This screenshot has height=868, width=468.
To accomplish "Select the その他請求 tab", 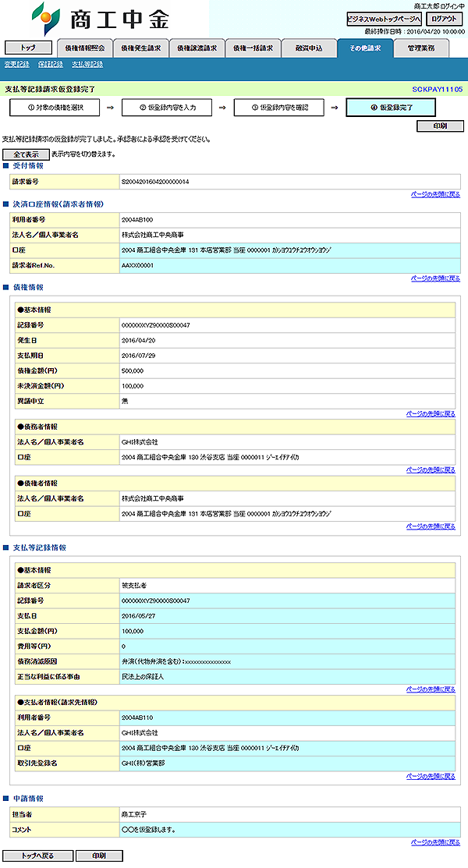I will [x=365, y=48].
